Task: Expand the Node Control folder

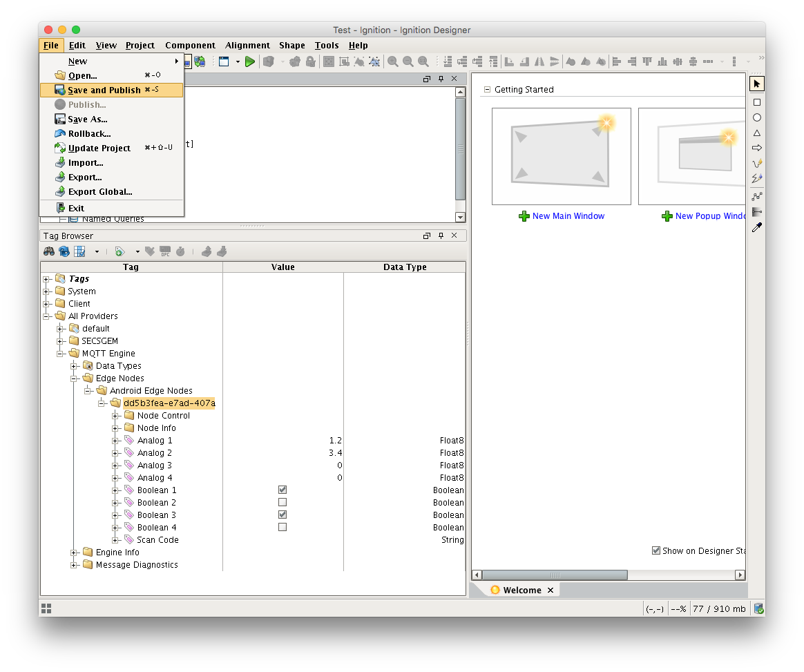Action: [x=115, y=416]
